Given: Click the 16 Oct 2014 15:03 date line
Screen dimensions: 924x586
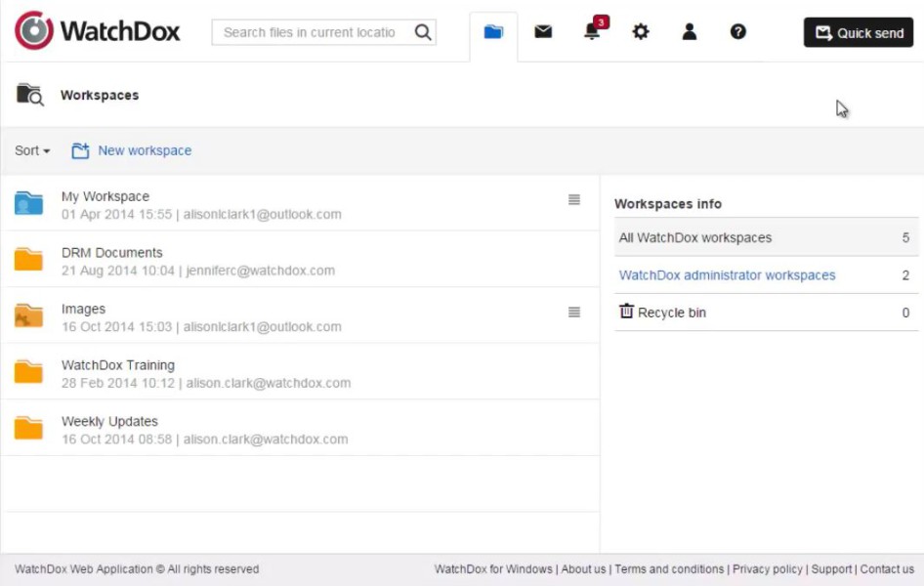Looking at the screenshot, I should coord(116,327).
